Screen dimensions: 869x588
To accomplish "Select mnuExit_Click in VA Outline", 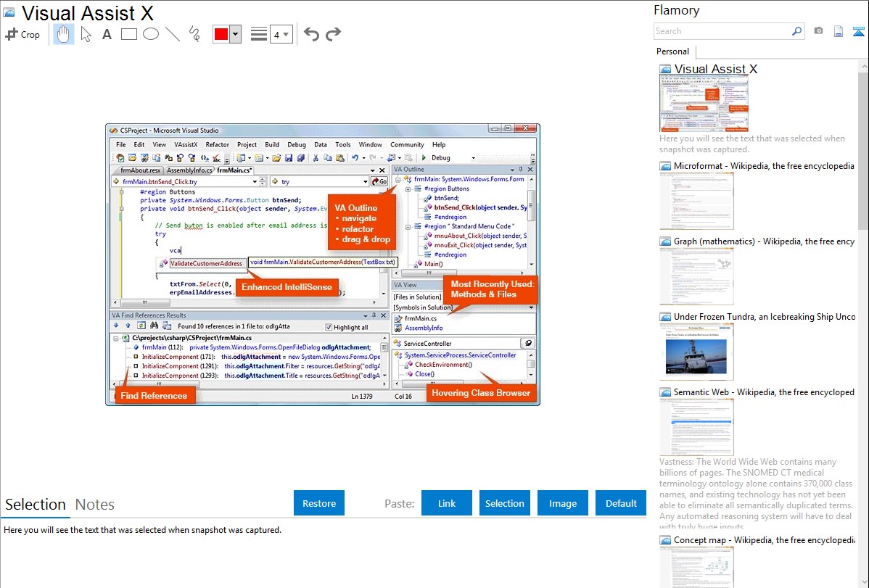I will 480,245.
